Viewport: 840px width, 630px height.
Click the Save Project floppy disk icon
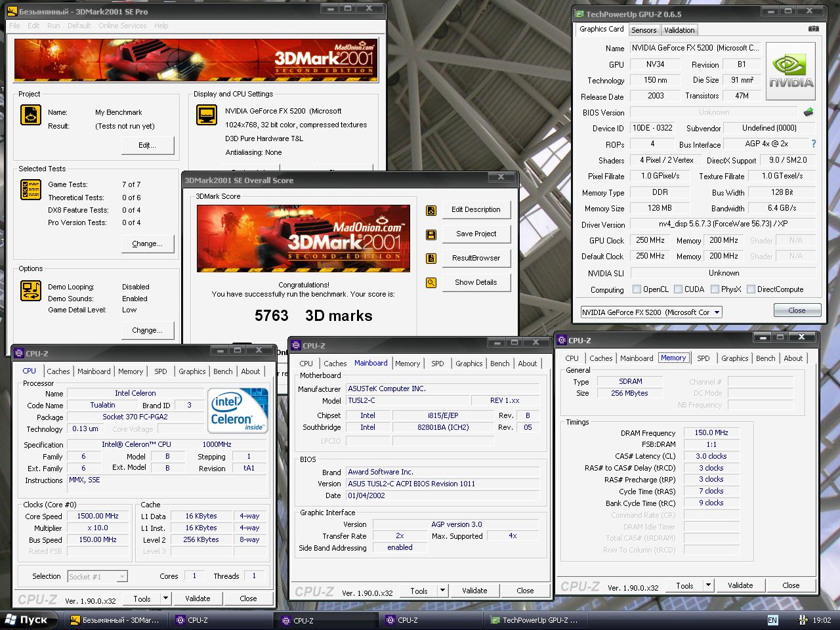pos(431,234)
